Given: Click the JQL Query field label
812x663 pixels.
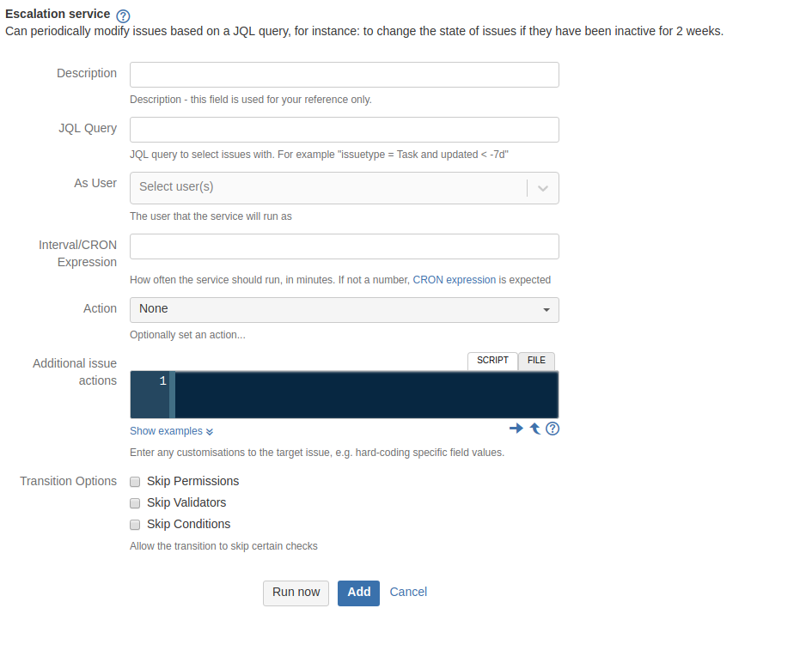Looking at the screenshot, I should point(88,128).
